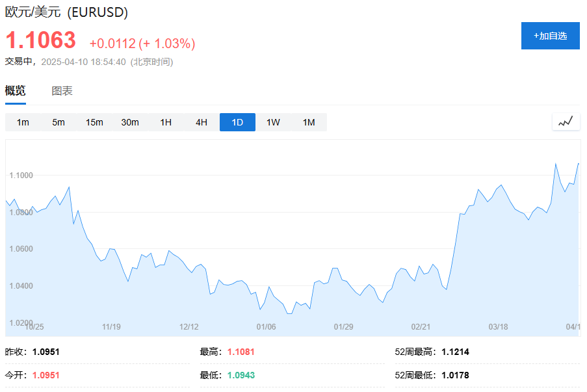Screen dimensions: 587x392
Task: Click the 1.1063 current price
Action: point(41,41)
